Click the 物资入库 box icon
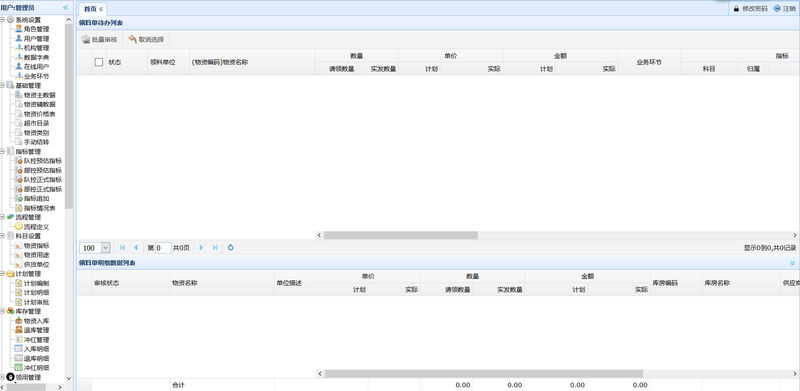Image resolution: width=800 pixels, height=391 pixels. click(19, 321)
